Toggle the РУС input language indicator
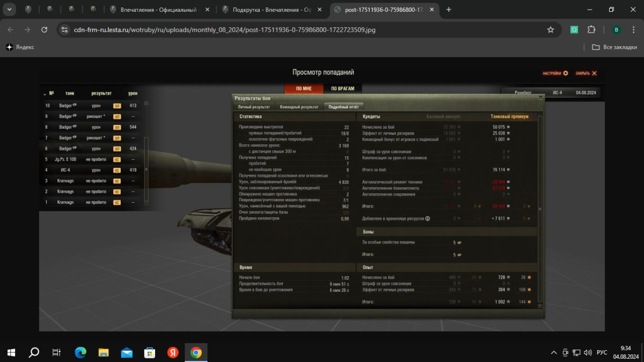Screen dimensions: 644x362 point(602,352)
